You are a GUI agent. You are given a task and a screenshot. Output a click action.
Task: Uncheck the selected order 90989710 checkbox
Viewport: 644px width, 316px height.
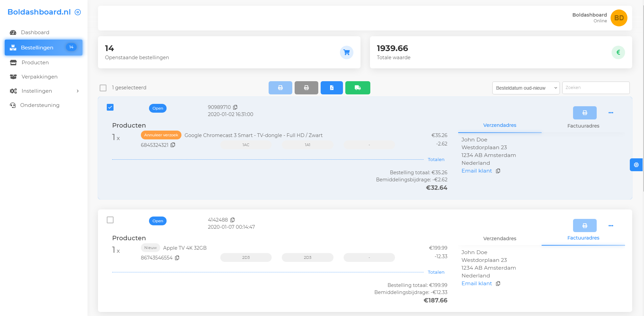click(x=110, y=107)
